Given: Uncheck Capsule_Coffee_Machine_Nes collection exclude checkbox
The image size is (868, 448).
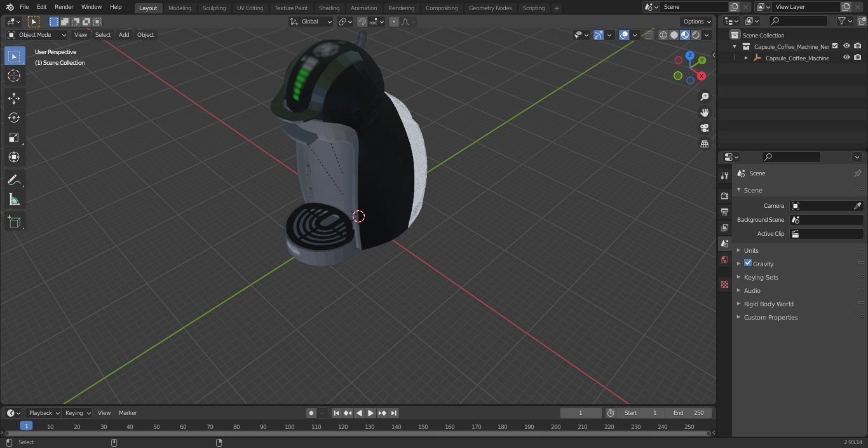Looking at the screenshot, I should (835, 46).
